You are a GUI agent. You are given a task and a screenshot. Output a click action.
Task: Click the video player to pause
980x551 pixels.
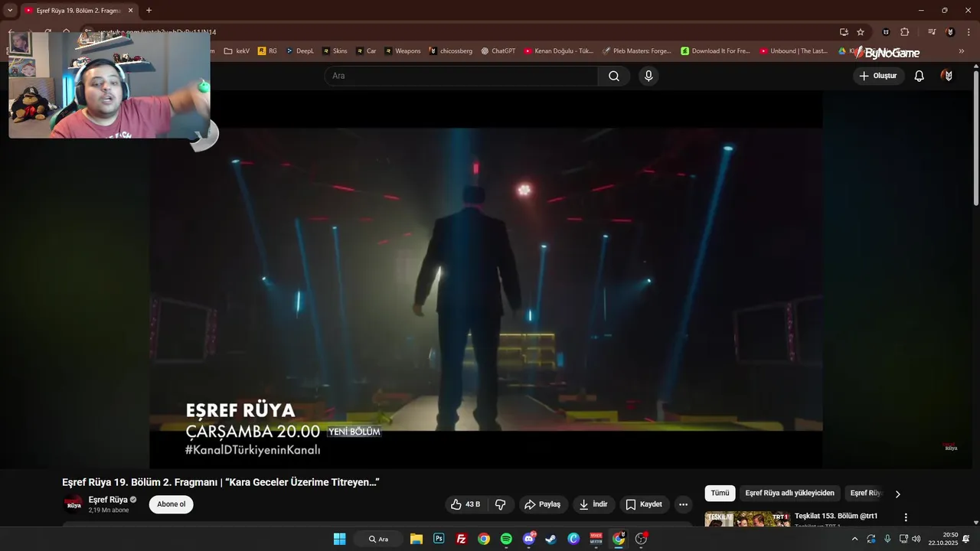click(x=486, y=279)
